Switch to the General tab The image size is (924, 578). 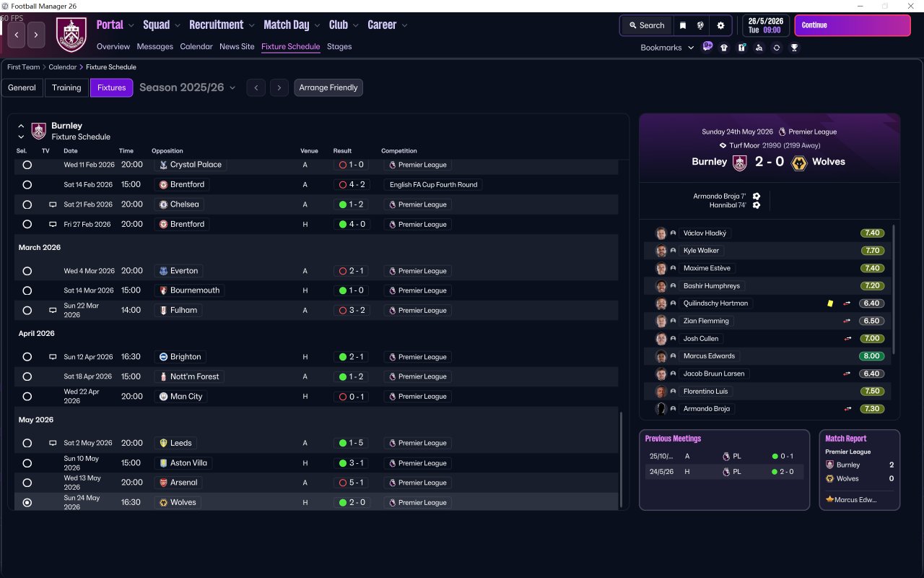click(x=22, y=87)
